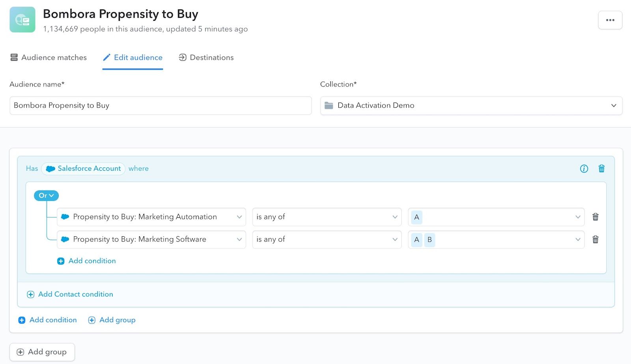Click the Salesforce cloud icon in the Marketing Software field
631x364 pixels.
(x=65, y=239)
